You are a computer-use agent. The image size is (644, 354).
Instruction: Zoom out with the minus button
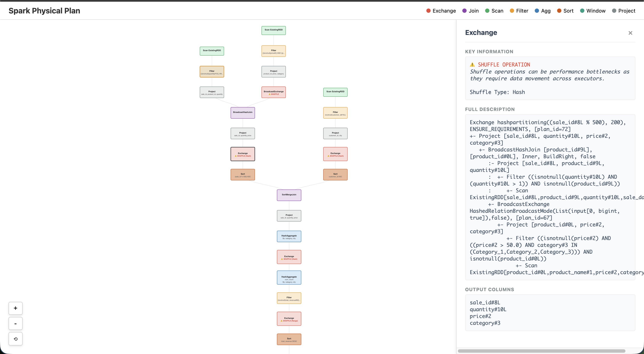[x=16, y=324]
